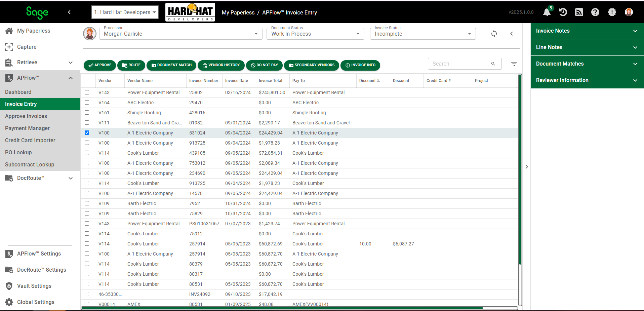This screenshot has width=644, height=311.
Task: Open the history clock icon in header
Action: pyautogui.click(x=563, y=12)
